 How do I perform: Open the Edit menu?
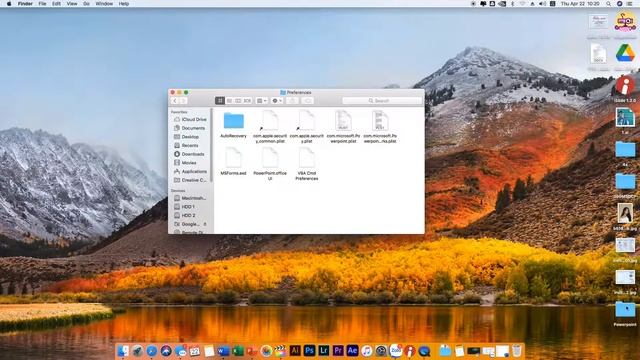tap(56, 4)
